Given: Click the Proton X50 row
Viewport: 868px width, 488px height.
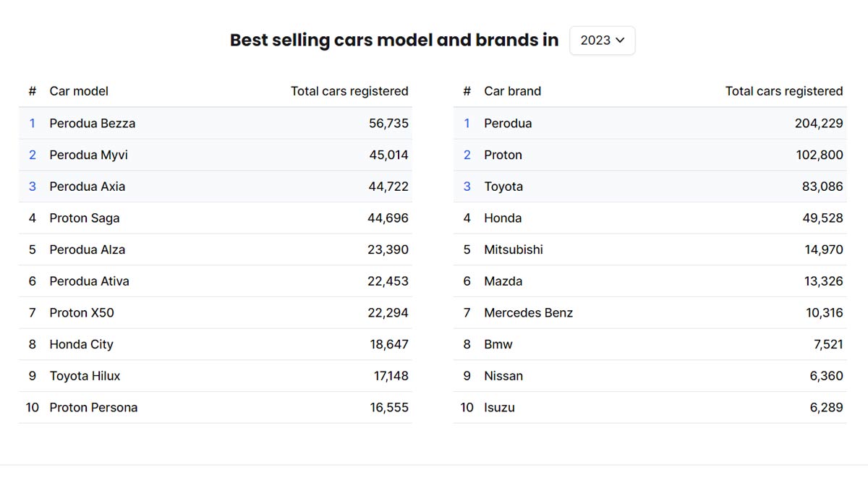Looking at the screenshot, I should click(x=82, y=313).
